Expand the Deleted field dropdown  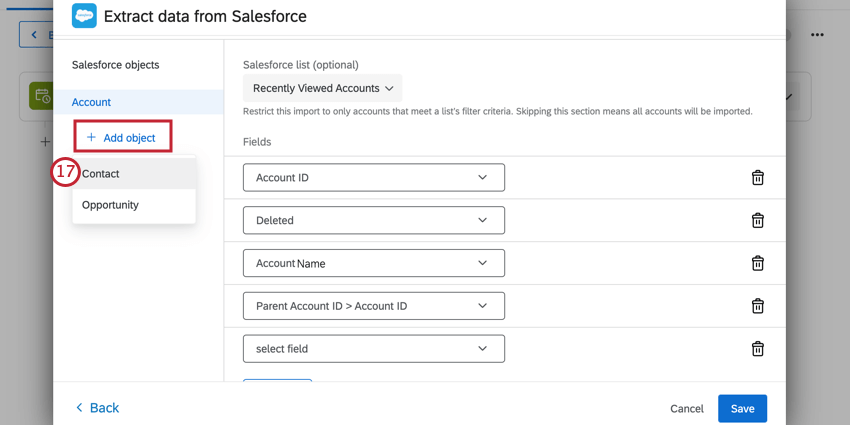click(x=374, y=220)
